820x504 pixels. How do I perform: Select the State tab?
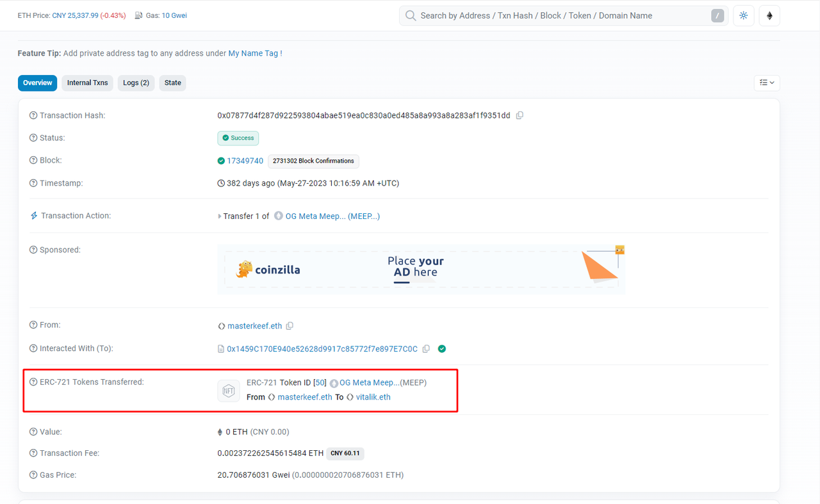click(172, 83)
